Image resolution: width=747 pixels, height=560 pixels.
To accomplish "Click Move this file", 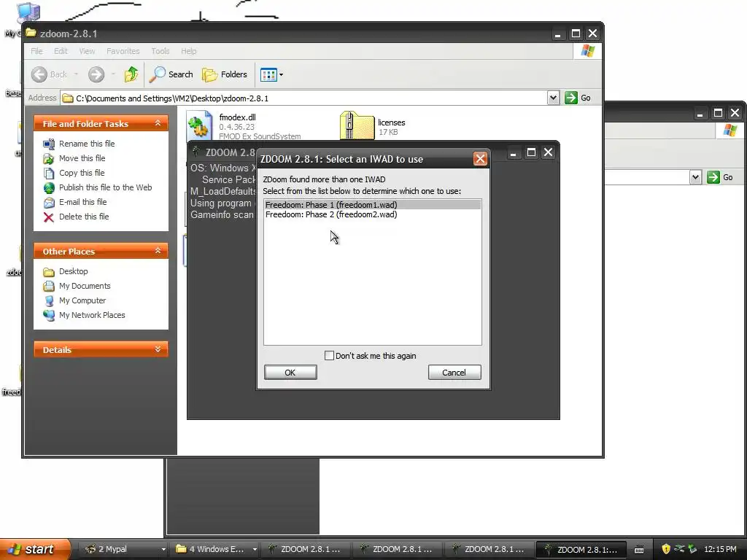I will [x=82, y=158].
